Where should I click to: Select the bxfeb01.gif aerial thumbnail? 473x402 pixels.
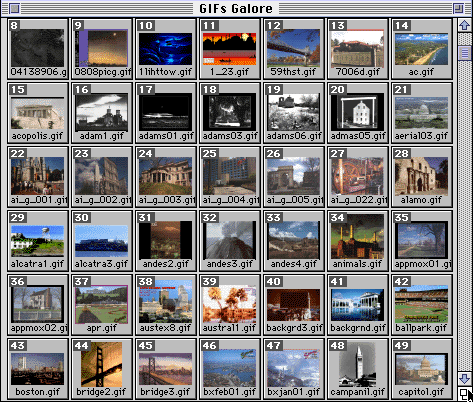(230, 369)
